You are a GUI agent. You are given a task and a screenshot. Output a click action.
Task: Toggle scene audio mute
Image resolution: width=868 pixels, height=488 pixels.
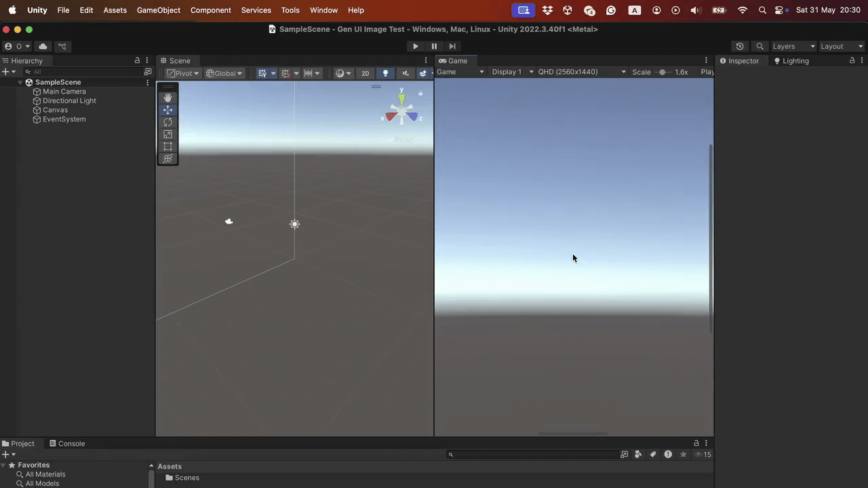point(405,73)
